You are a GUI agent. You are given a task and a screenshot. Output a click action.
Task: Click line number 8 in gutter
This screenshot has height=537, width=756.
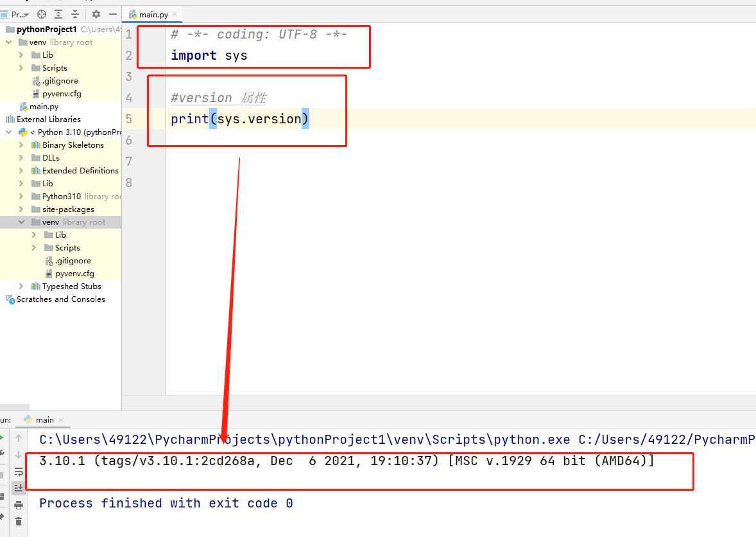pos(129,183)
